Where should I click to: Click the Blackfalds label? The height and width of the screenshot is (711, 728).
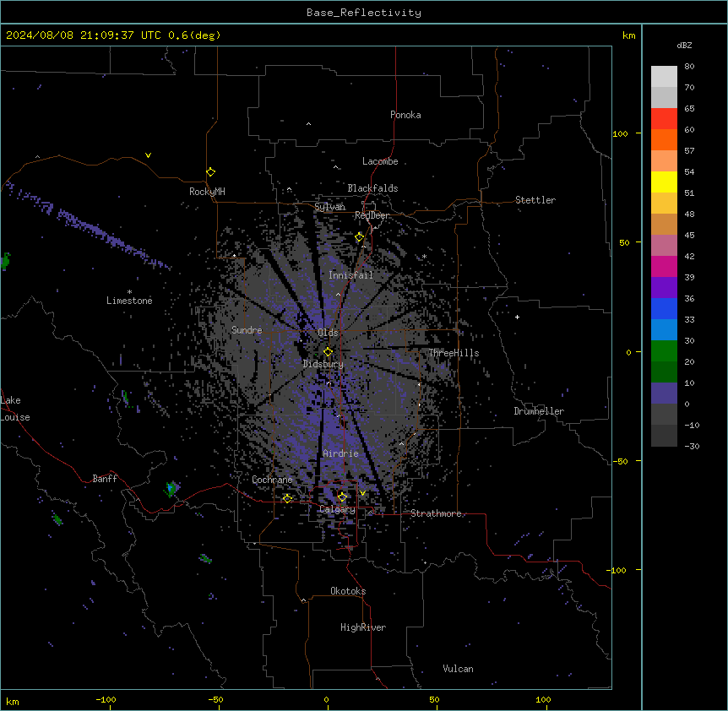click(x=372, y=188)
